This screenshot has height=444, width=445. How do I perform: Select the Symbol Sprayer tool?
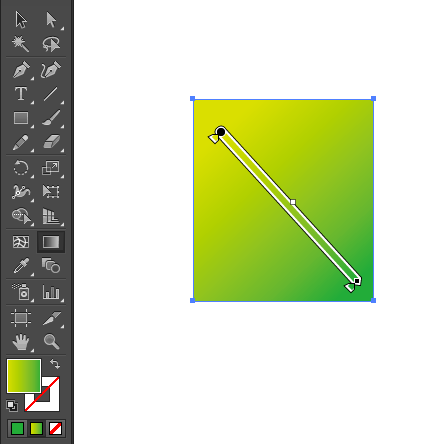point(21,292)
